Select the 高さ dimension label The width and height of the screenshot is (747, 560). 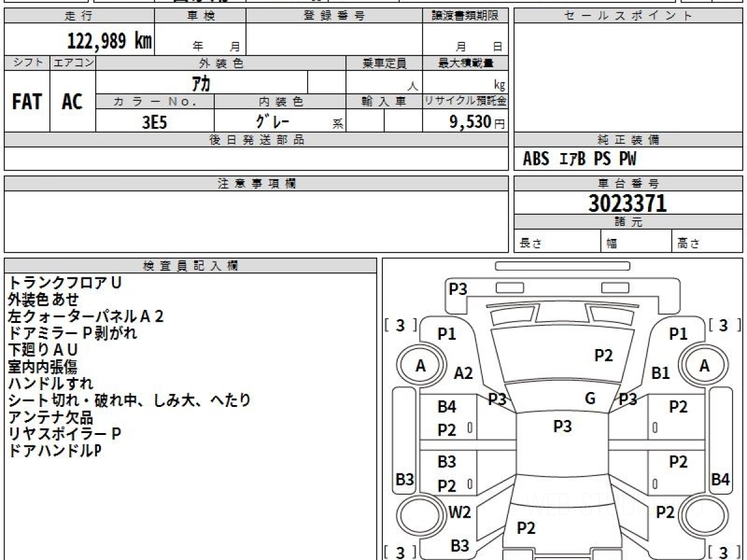[688, 244]
